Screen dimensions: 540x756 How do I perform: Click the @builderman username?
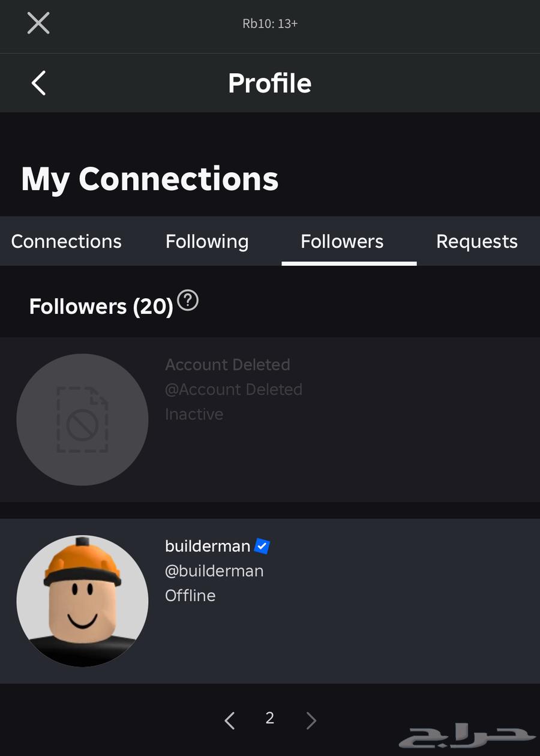coord(214,571)
